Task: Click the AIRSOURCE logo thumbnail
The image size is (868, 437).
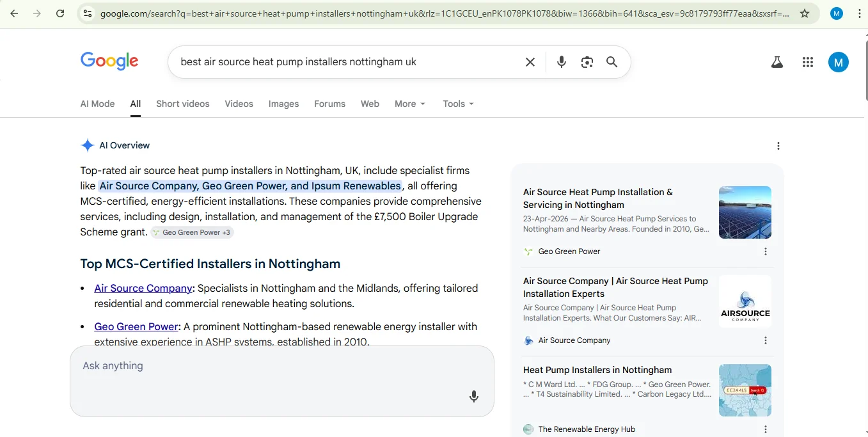Action: [x=745, y=301]
